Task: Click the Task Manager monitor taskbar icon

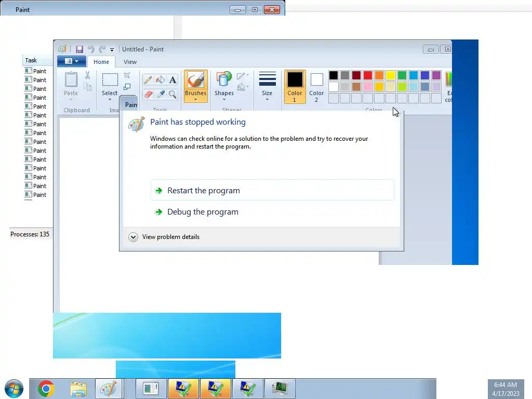Action: coord(280,389)
